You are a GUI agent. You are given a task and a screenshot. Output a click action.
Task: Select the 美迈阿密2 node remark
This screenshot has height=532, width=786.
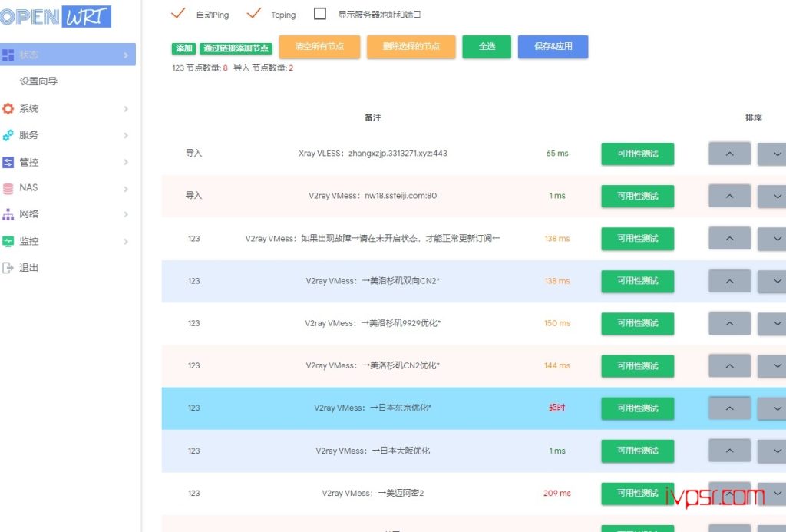pos(372,494)
